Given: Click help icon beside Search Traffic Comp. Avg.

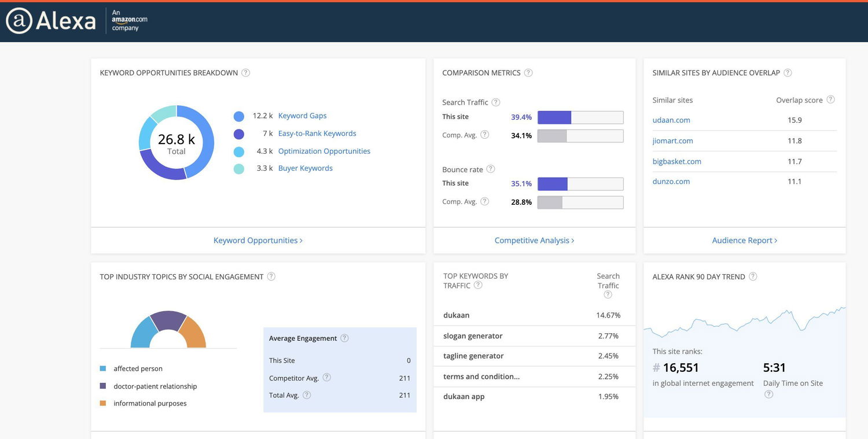Looking at the screenshot, I should (485, 135).
